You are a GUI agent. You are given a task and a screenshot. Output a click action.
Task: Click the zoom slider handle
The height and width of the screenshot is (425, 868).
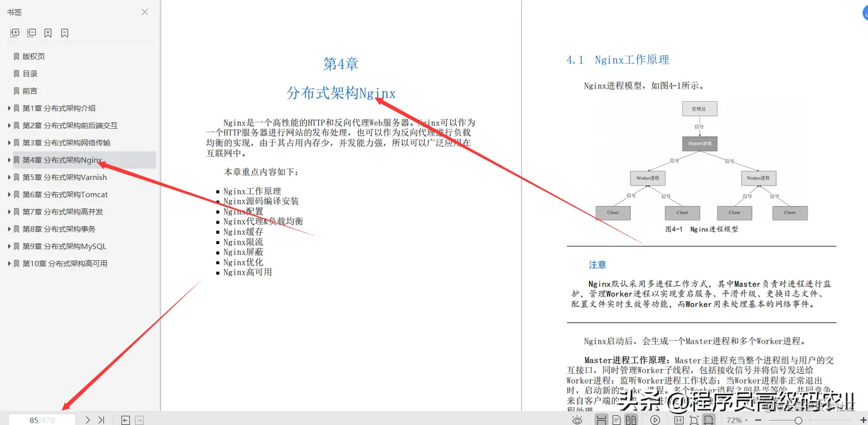click(799, 420)
